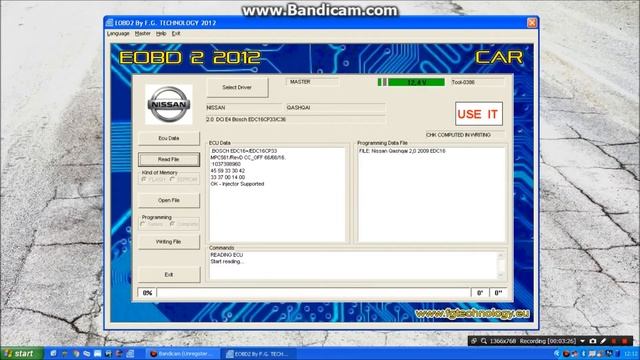Switch to Bandicam taskbar button
This screenshot has height=360, width=640.
coord(184,354)
